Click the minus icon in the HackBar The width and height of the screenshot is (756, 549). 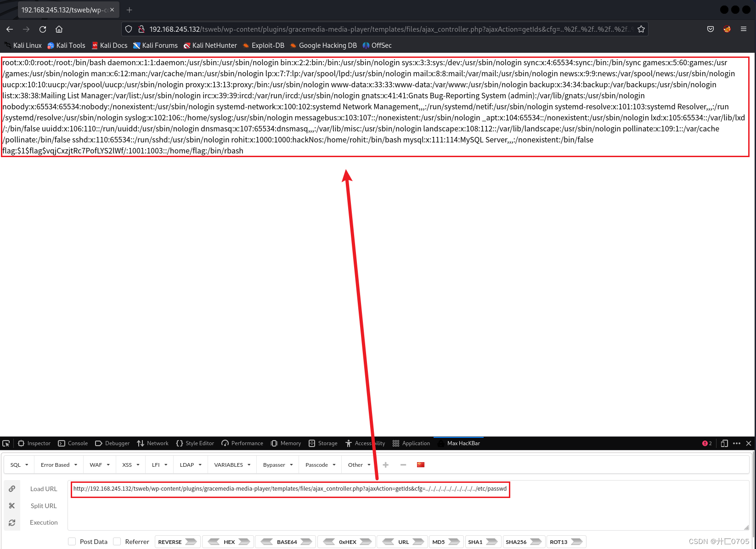point(403,464)
